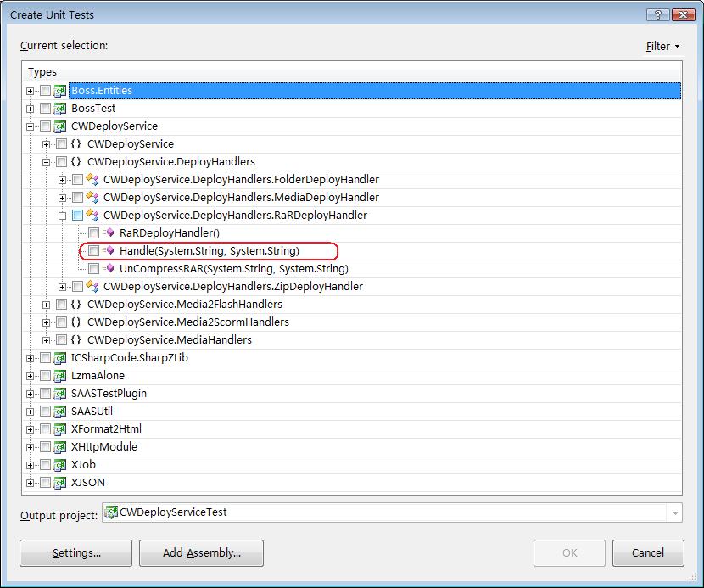704x588 pixels.
Task: Collapse the RaRDeployHandler class node
Action: (x=63, y=216)
